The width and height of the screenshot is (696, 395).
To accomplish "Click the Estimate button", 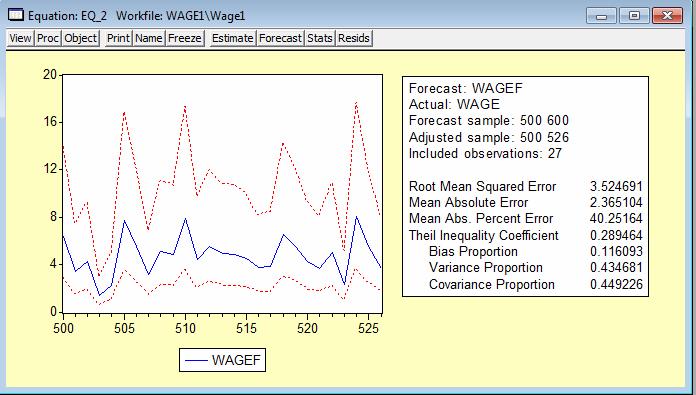I will coord(232,38).
